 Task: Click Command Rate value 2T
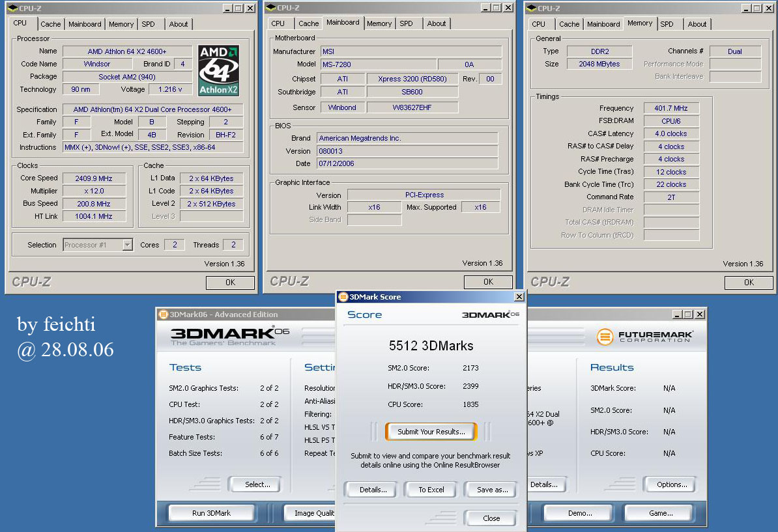point(671,197)
